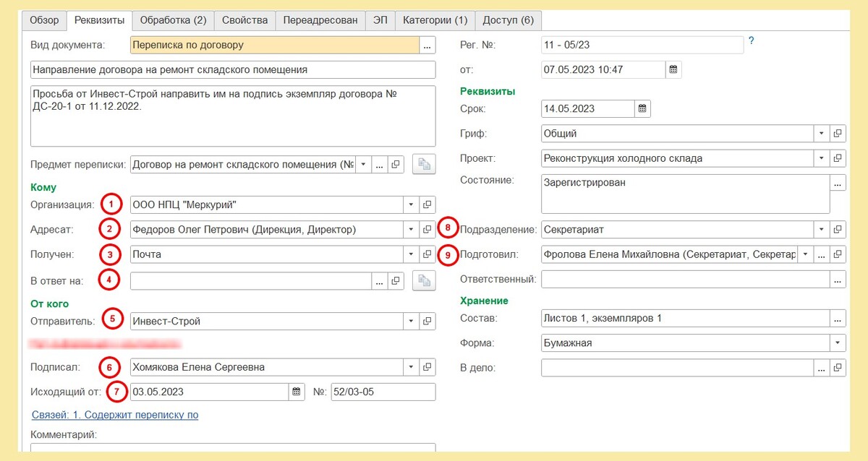Open the Обработка (2) tab
This screenshot has width=868, height=461.
click(x=173, y=20)
